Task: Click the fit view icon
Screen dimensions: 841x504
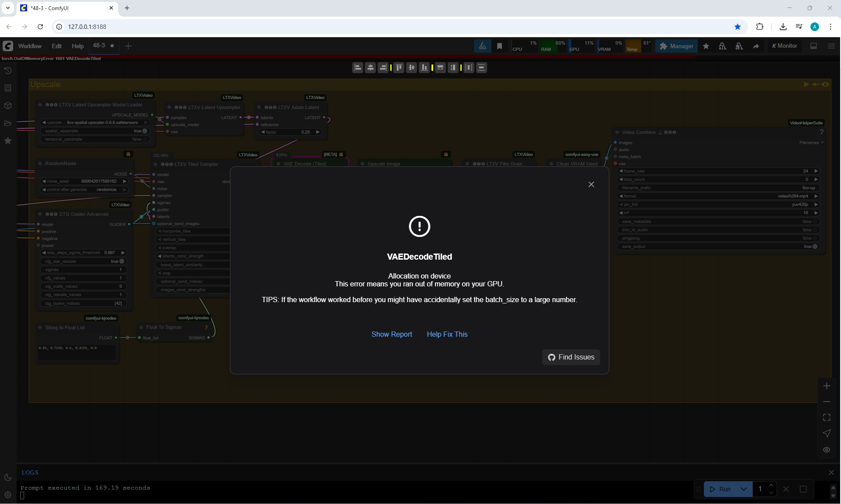Action: (827, 417)
